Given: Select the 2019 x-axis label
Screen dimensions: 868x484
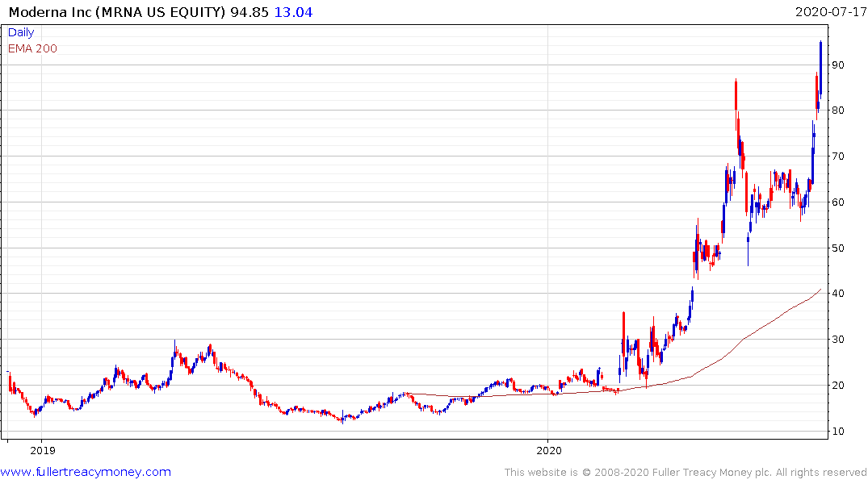Looking at the screenshot, I should (x=43, y=450).
